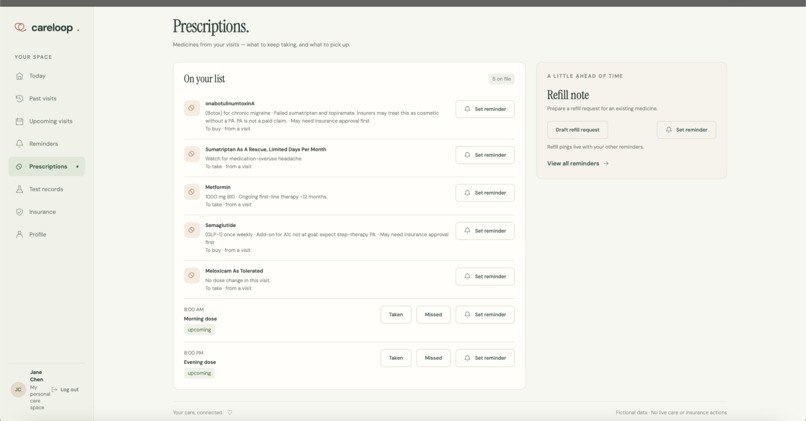This screenshot has height=421, width=806.
Task: Open Past visits page
Action: [47, 99]
